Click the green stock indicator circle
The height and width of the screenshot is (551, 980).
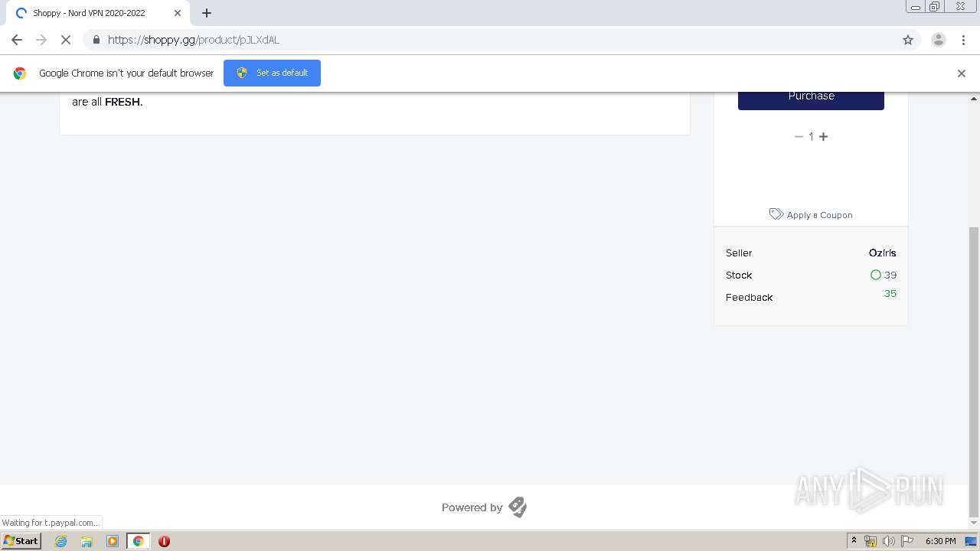coord(876,275)
